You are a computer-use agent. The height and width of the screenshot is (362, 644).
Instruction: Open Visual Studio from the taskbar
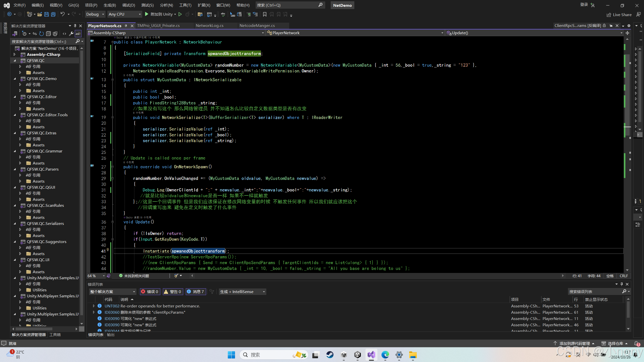pyautogui.click(x=371, y=355)
